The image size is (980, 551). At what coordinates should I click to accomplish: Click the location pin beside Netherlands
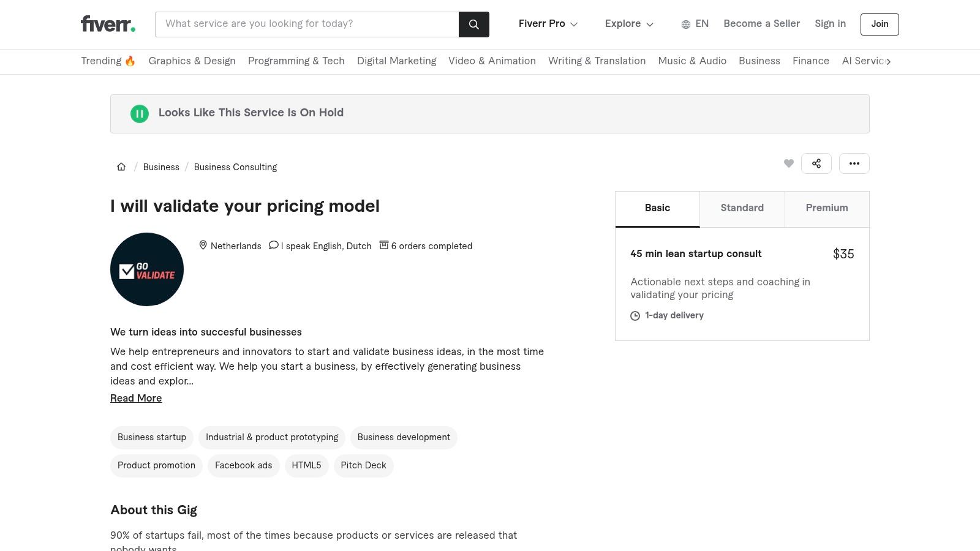[x=203, y=245]
